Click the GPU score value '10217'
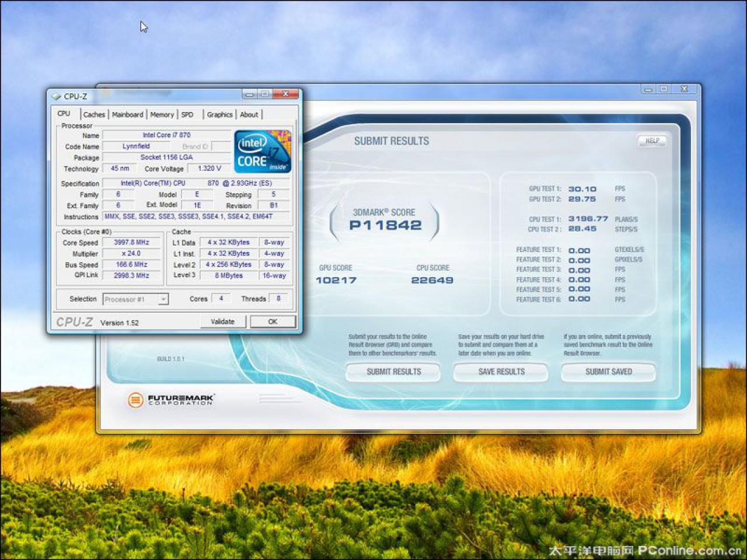Screen dimensions: 747x560 pyautogui.click(x=336, y=280)
